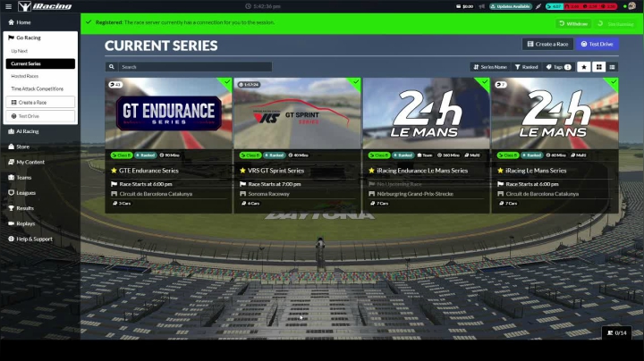Click the GTE Endurance Series title
The image size is (644, 361).
coord(148,171)
